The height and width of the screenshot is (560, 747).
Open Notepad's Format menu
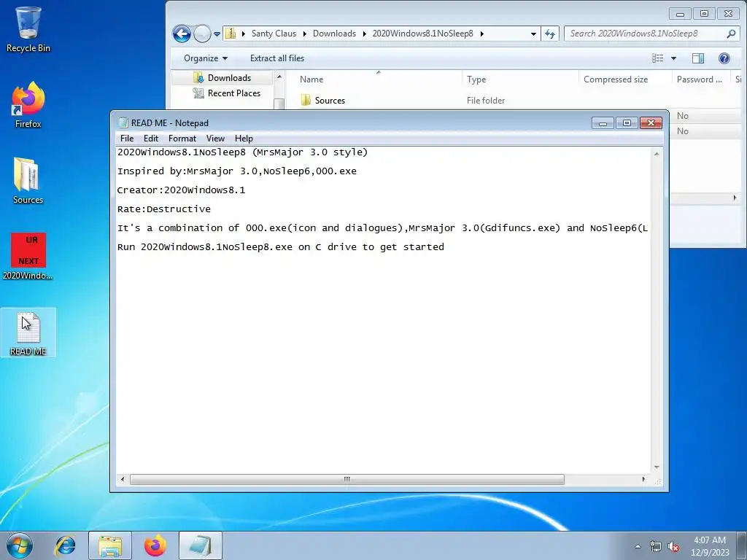click(x=182, y=139)
